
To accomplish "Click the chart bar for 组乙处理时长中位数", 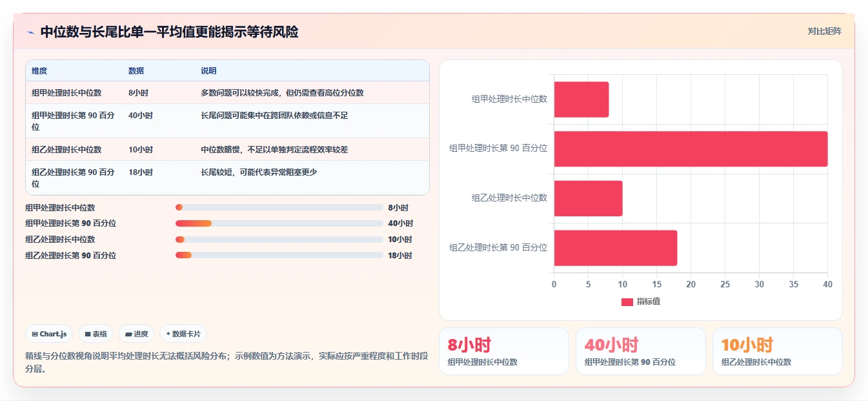I will [x=589, y=198].
